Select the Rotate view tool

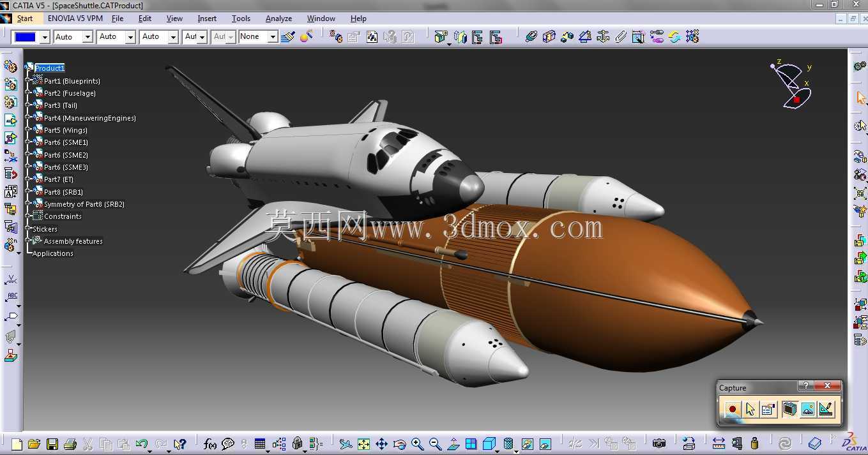point(399,444)
